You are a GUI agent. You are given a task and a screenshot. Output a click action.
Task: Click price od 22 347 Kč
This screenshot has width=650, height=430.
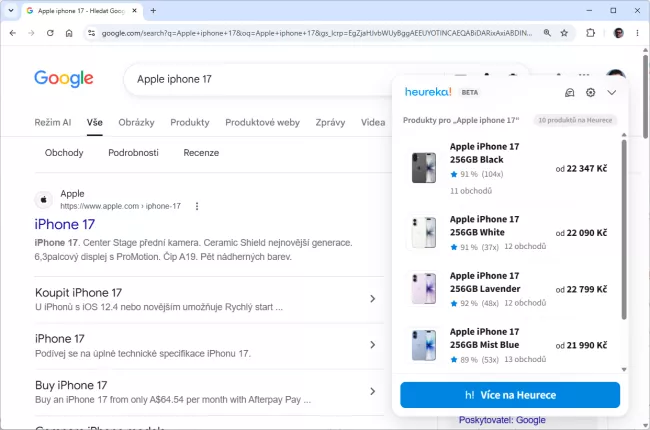tap(581, 168)
